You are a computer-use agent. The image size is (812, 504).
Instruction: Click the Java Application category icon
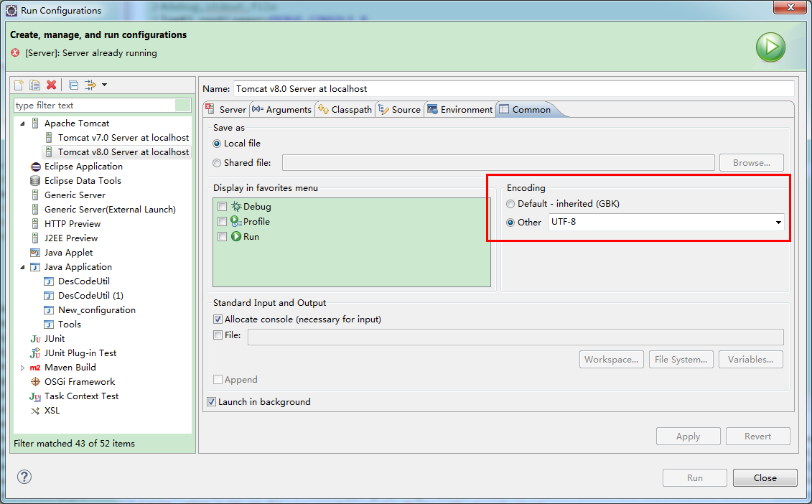point(35,267)
